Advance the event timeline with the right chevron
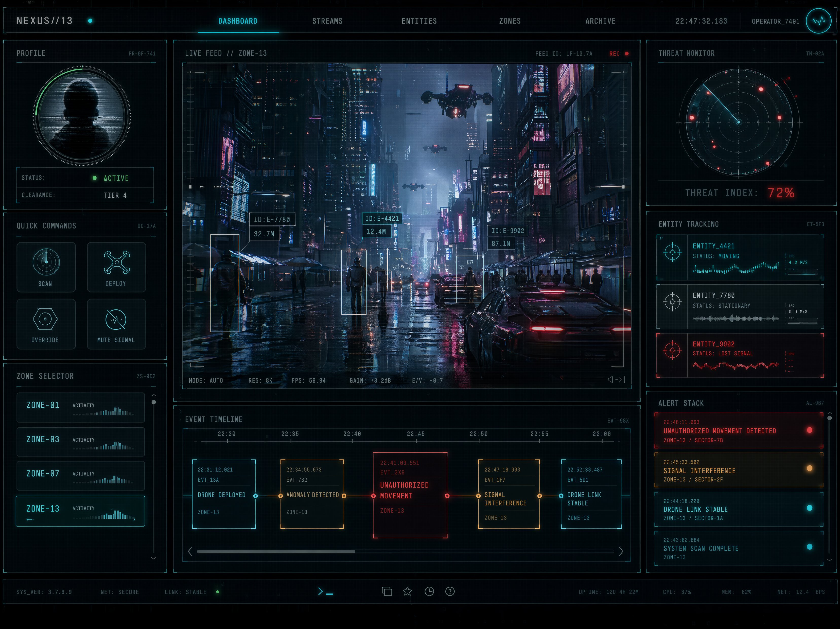This screenshot has width=840, height=629. (622, 552)
